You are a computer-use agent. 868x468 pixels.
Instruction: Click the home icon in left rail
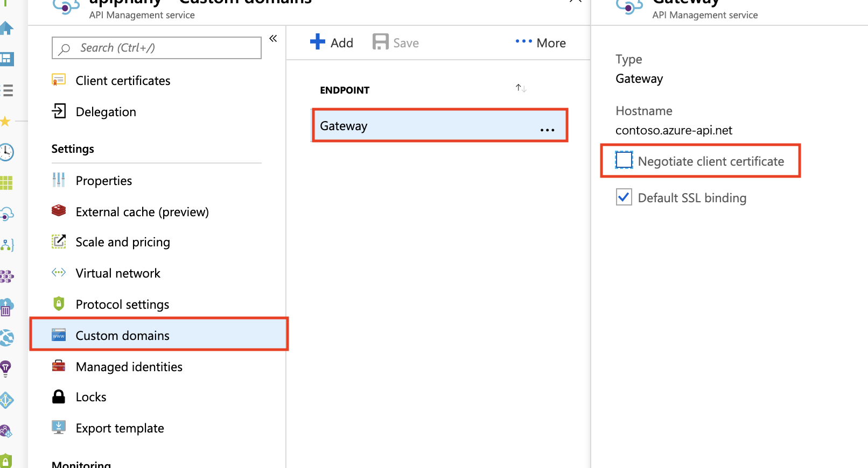tap(6, 28)
